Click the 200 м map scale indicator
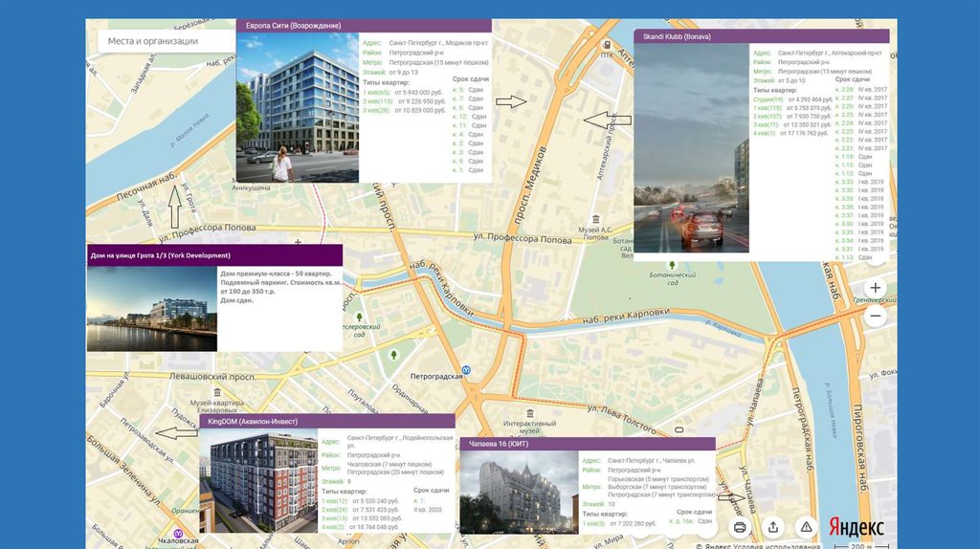 click(x=864, y=546)
